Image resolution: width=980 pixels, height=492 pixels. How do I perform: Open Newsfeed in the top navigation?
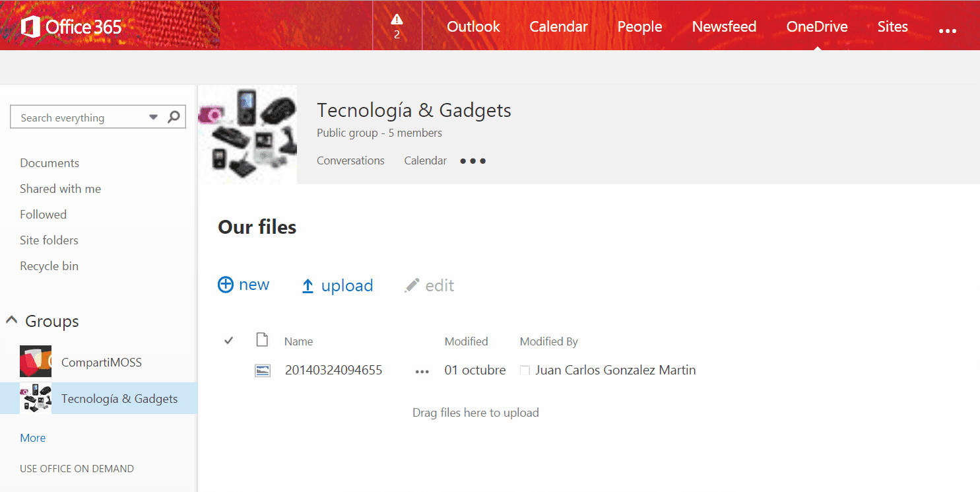(x=724, y=26)
